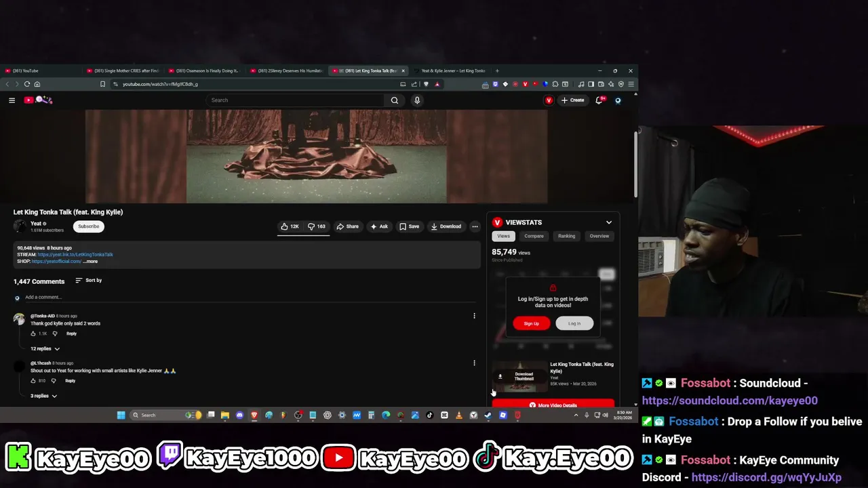The height and width of the screenshot is (488, 868).
Task: Switch to ViewStats Overview tab
Action: click(599, 236)
